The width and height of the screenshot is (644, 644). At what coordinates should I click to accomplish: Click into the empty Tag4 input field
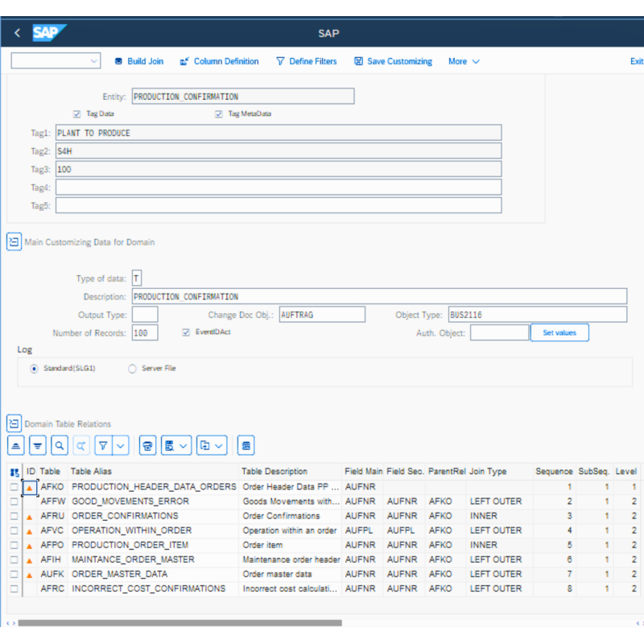pyautogui.click(x=278, y=187)
